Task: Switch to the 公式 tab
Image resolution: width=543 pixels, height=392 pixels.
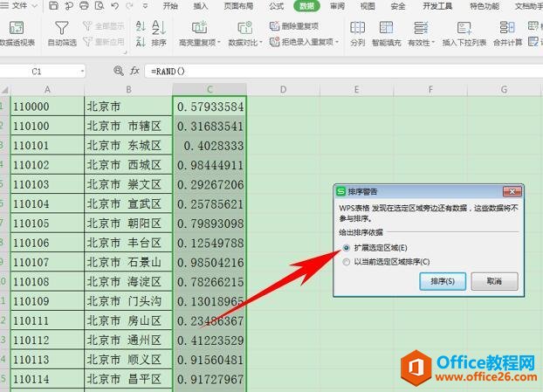Action: tap(277, 6)
